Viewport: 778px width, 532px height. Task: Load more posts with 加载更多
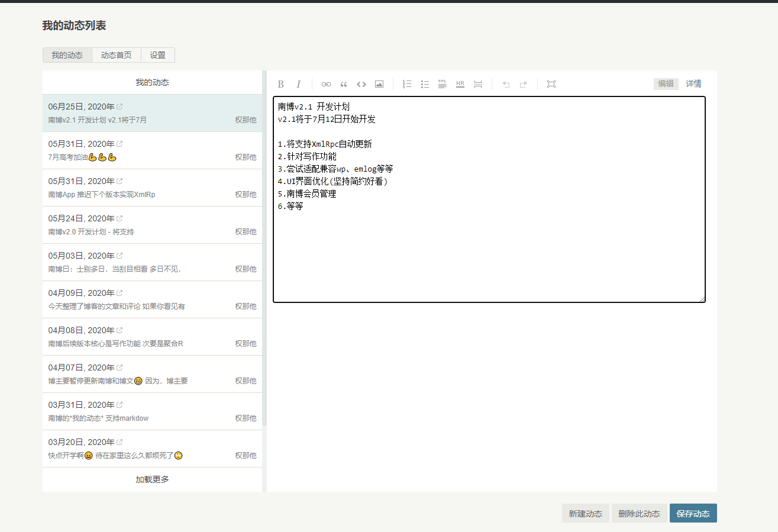coord(152,479)
